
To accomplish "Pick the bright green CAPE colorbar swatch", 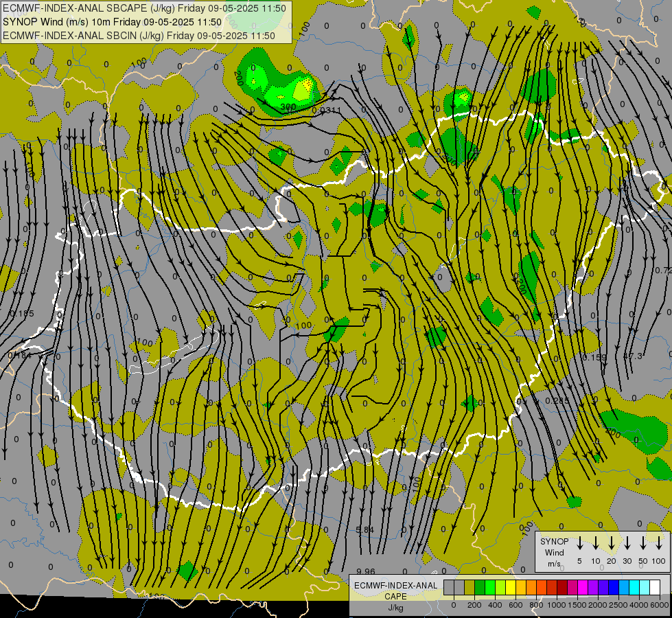I will pos(490,587).
